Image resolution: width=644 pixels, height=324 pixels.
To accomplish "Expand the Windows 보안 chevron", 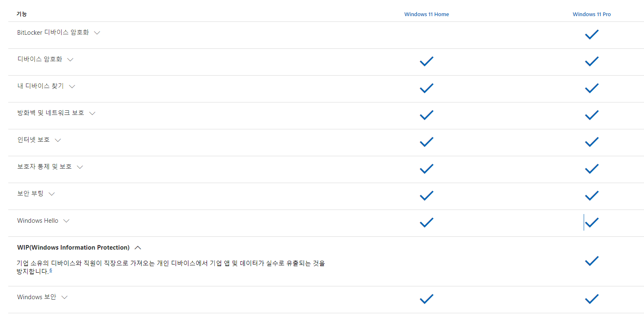I will [64, 297].
